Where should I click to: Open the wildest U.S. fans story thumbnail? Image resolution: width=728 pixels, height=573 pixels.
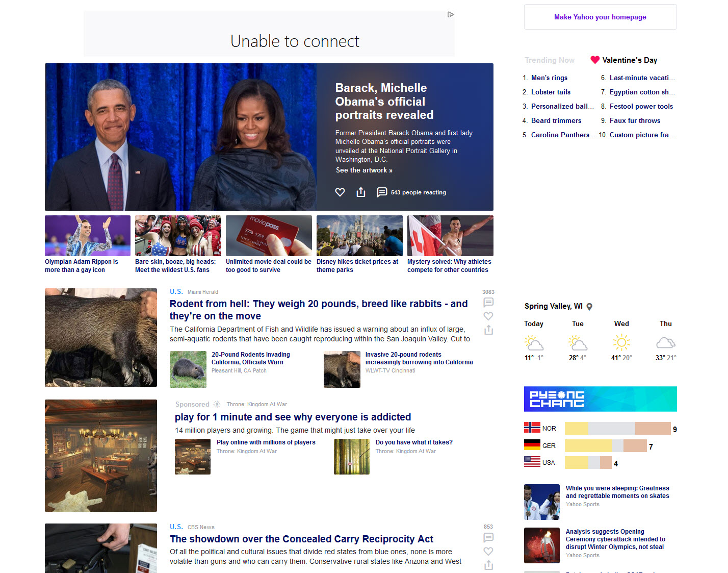pos(178,236)
